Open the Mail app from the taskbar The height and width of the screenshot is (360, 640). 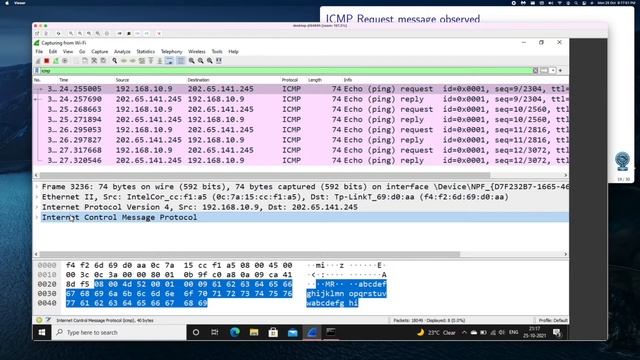tap(292, 332)
